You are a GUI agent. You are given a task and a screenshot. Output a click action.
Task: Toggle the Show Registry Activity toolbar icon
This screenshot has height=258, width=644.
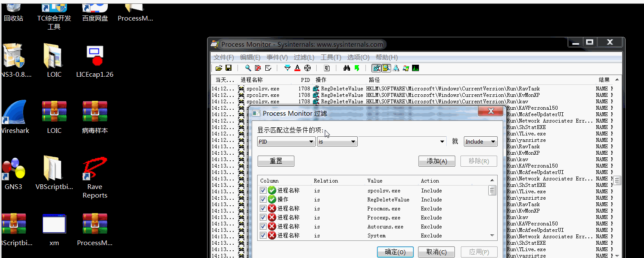tap(376, 68)
